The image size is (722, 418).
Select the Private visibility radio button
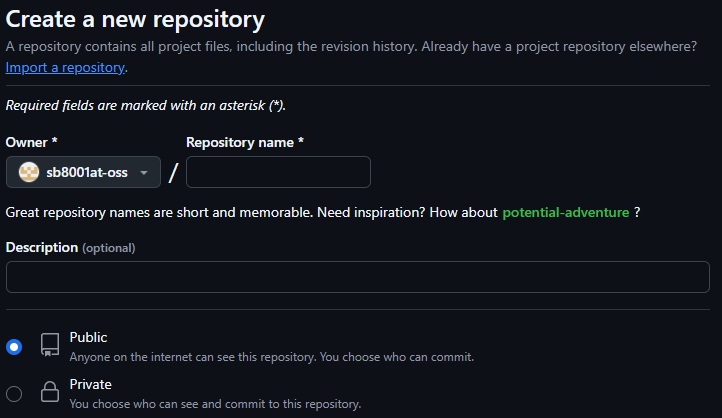point(14,394)
